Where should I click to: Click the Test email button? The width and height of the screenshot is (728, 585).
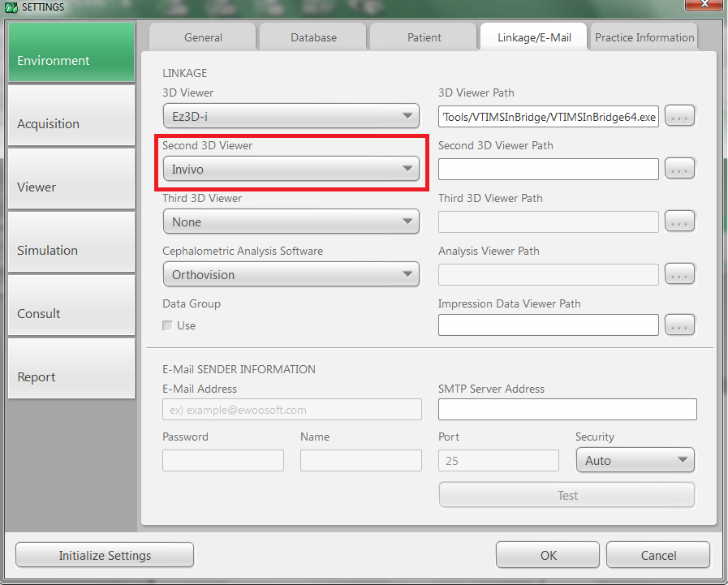coord(566,496)
